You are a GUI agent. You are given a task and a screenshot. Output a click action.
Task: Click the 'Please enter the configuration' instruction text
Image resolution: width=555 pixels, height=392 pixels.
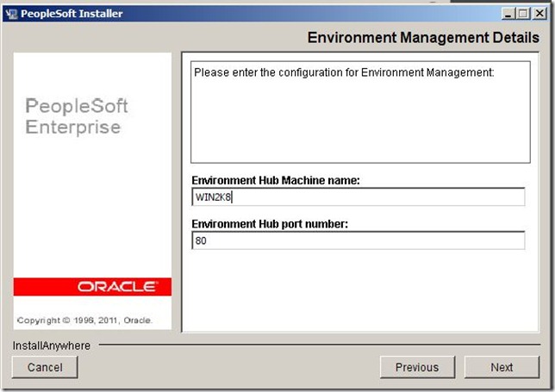coord(344,72)
